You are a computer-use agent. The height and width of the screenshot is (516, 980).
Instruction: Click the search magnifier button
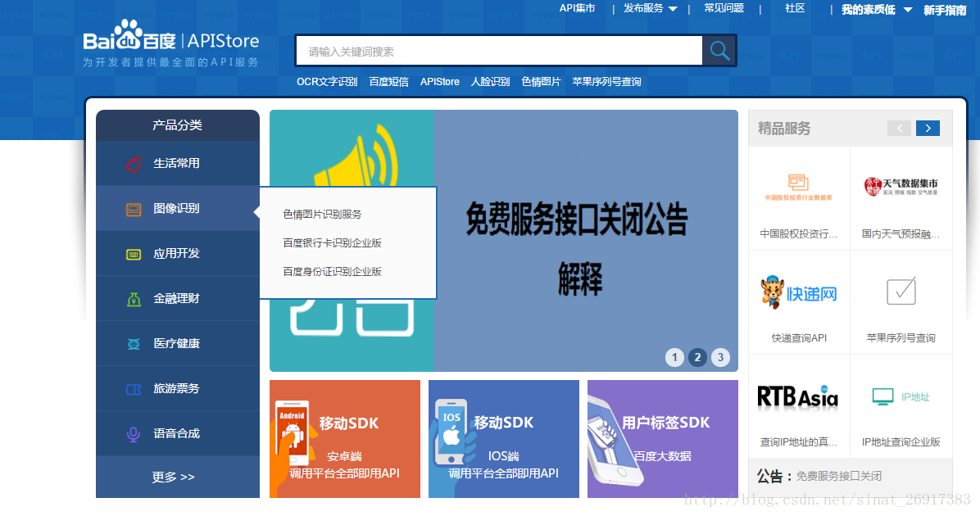(719, 51)
